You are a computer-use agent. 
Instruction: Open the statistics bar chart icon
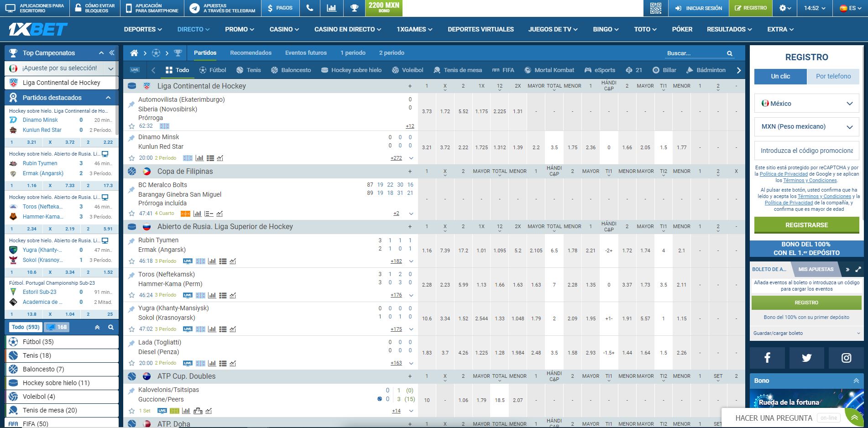point(331,8)
